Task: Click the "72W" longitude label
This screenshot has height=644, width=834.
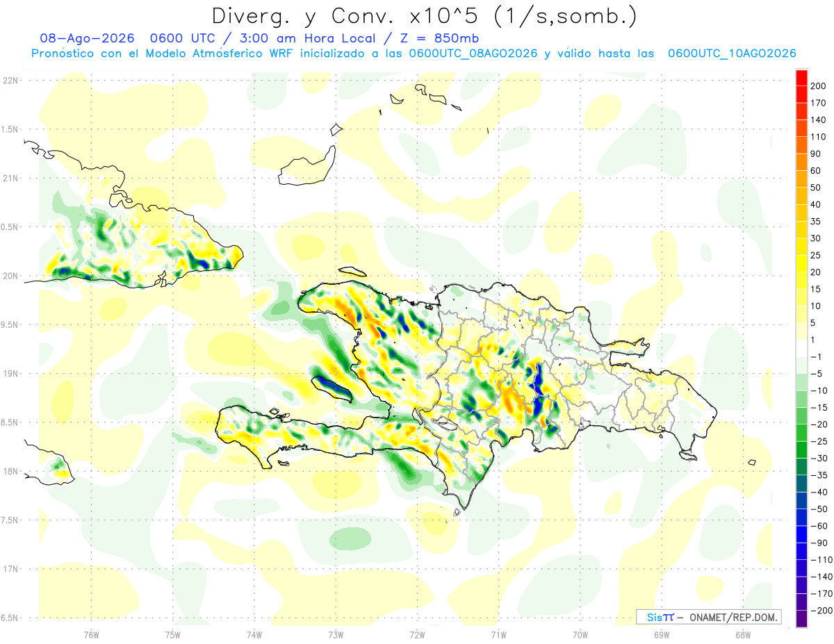Action: [417, 634]
